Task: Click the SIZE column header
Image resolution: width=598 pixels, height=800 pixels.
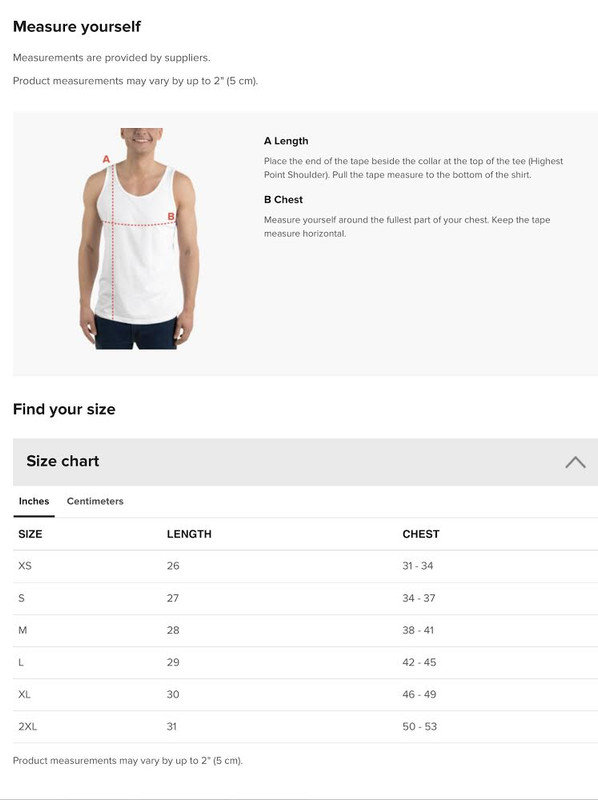Action: tap(30, 534)
